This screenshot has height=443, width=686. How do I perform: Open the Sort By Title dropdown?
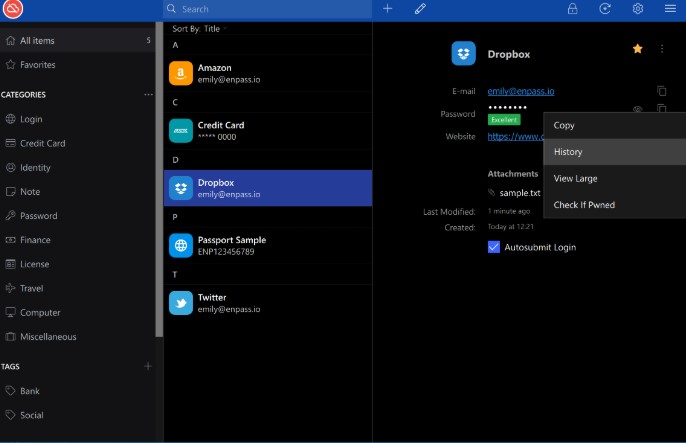[200, 28]
